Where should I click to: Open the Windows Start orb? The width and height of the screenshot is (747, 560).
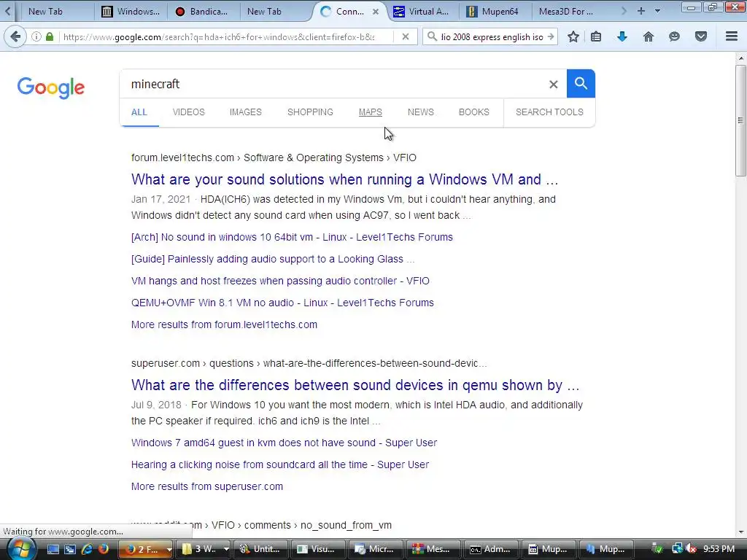click(21, 549)
